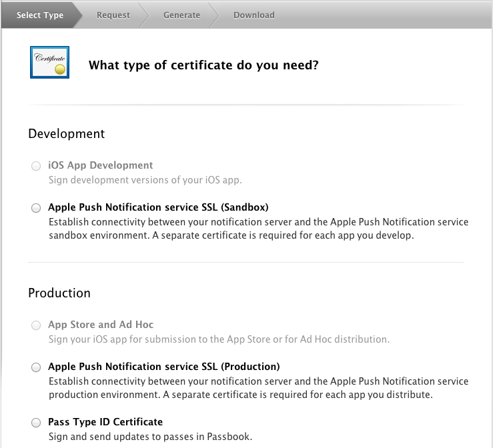Open the Generate step
Image resolution: width=493 pixels, height=448 pixels.
pyautogui.click(x=181, y=15)
